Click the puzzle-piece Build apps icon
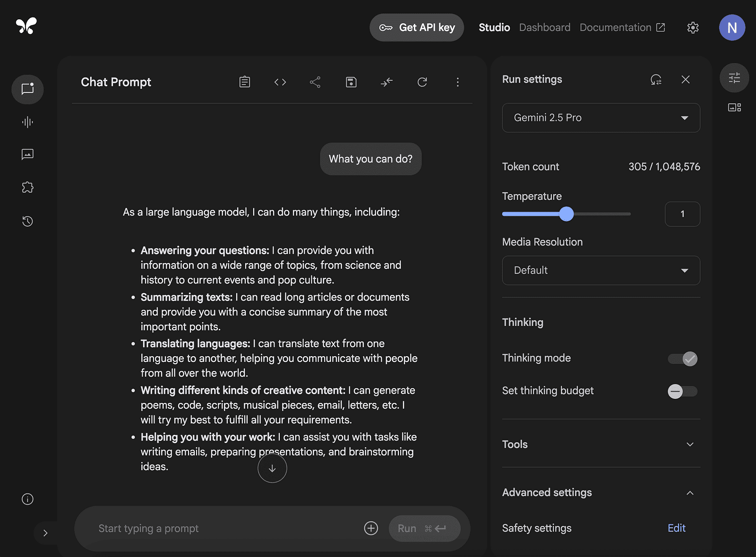Image resolution: width=756 pixels, height=557 pixels. click(27, 188)
